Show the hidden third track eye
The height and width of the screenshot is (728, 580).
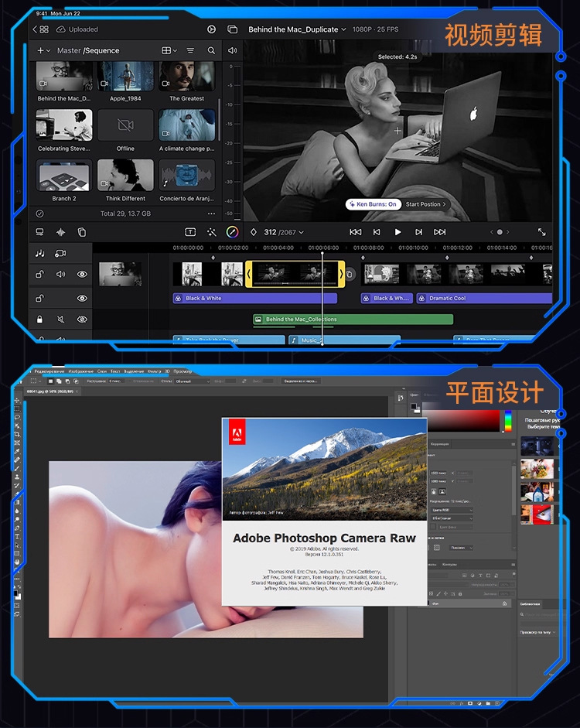click(x=82, y=319)
